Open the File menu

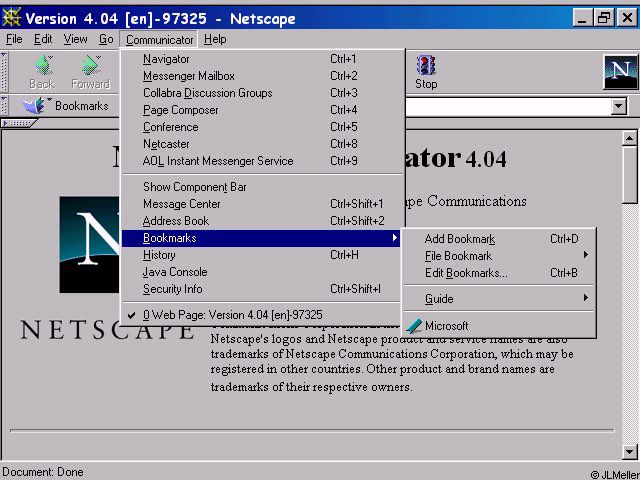[x=14, y=39]
